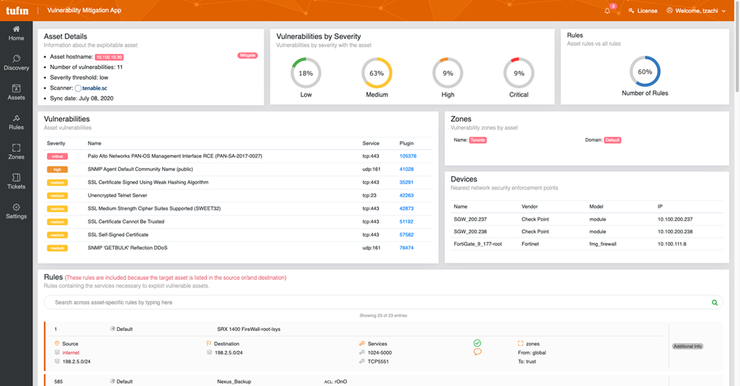The height and width of the screenshot is (386, 740).
Task: Go to Discovery in the sidebar
Action: point(16,63)
